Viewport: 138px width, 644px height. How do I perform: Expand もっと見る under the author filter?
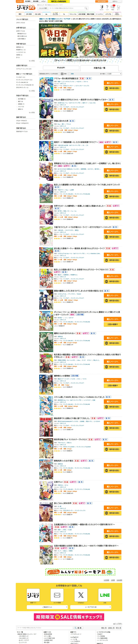tap(32, 61)
